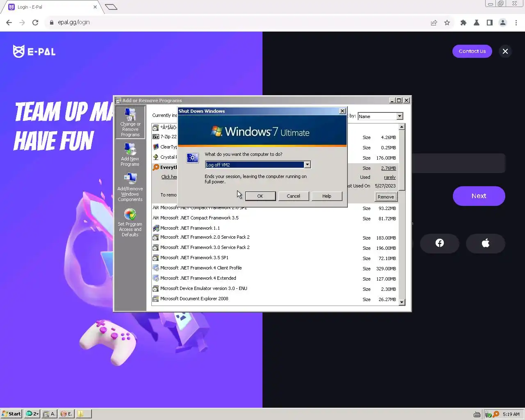The height and width of the screenshot is (420, 525).
Task: Click the Crystal program tree icon
Action: click(156, 157)
